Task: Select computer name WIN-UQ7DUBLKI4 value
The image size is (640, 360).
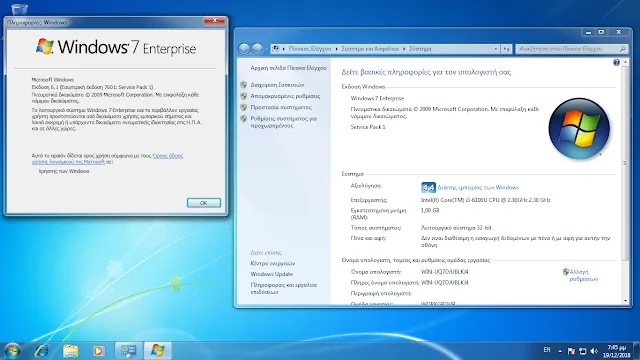Action: [x=444, y=272]
